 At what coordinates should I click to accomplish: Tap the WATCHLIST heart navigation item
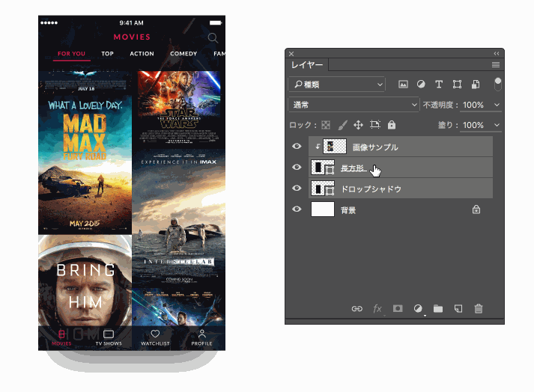(x=155, y=337)
